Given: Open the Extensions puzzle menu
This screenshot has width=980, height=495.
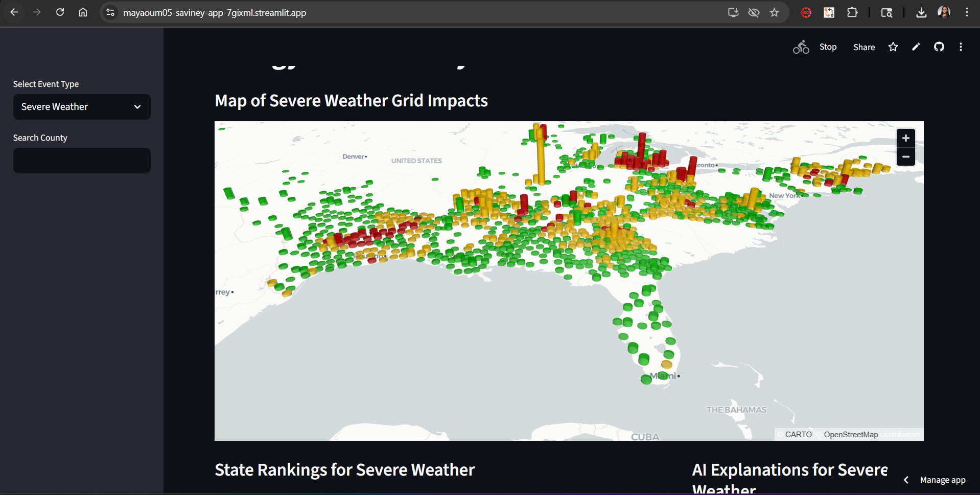Looking at the screenshot, I should click(852, 12).
